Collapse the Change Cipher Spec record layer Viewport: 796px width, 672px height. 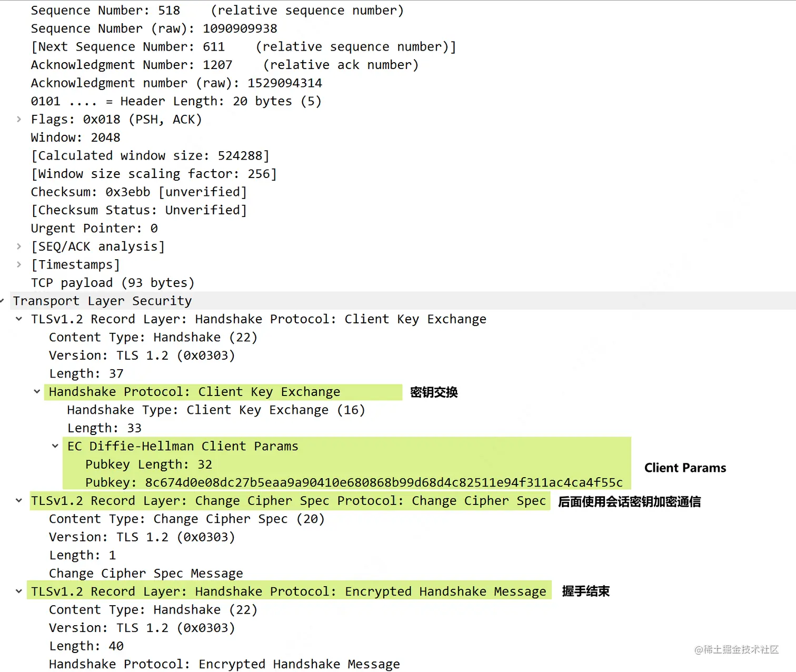(19, 501)
